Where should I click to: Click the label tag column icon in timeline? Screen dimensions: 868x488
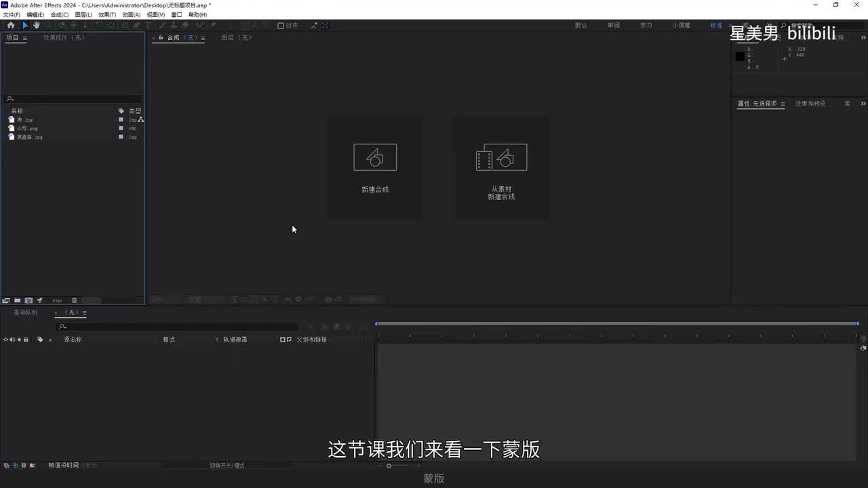pyautogui.click(x=40, y=340)
